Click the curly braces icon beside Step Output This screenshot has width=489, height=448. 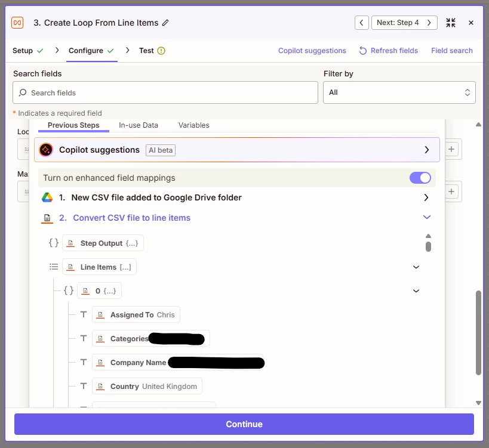click(54, 243)
